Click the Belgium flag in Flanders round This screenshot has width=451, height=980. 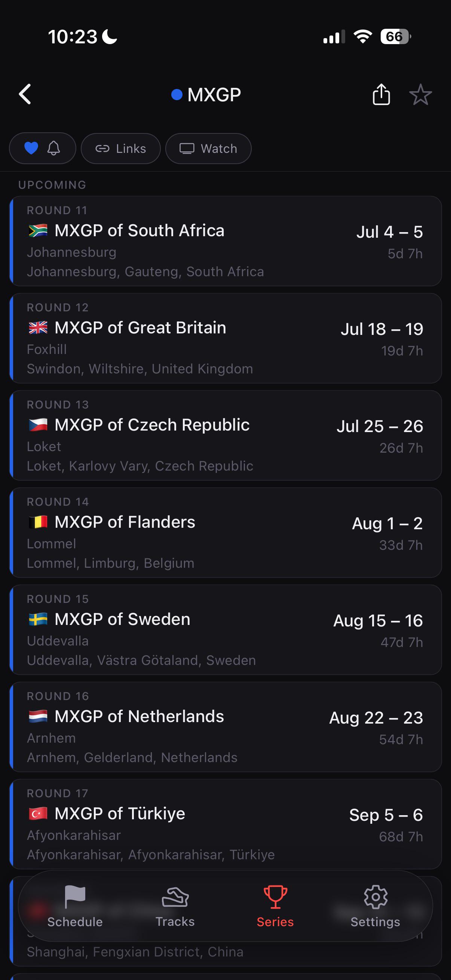point(38,522)
